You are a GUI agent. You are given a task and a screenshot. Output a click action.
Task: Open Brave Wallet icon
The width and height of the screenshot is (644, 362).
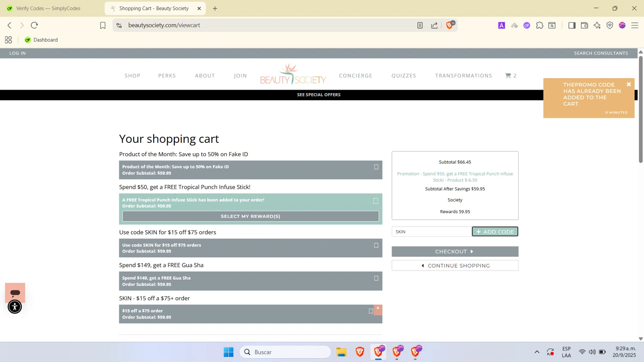click(x=584, y=25)
